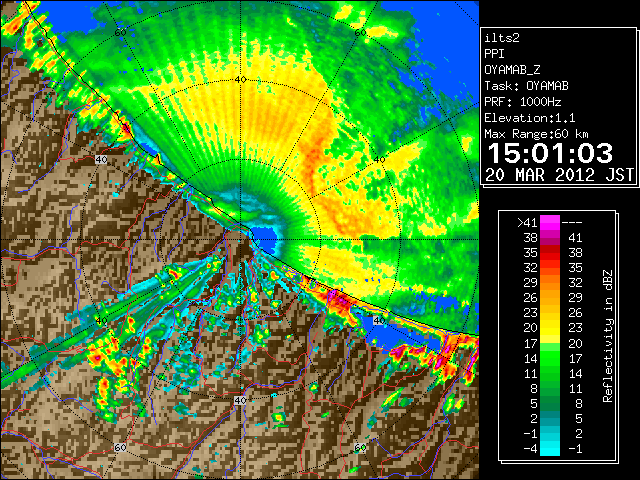
Task: Click the southwest 60 km range label
Action: pos(120,447)
